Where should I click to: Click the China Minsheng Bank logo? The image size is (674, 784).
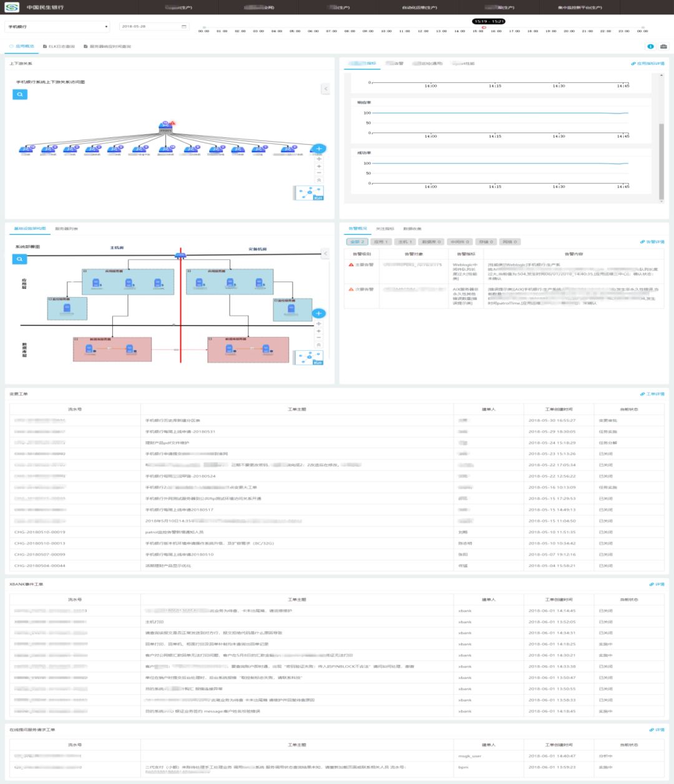pos(12,7)
